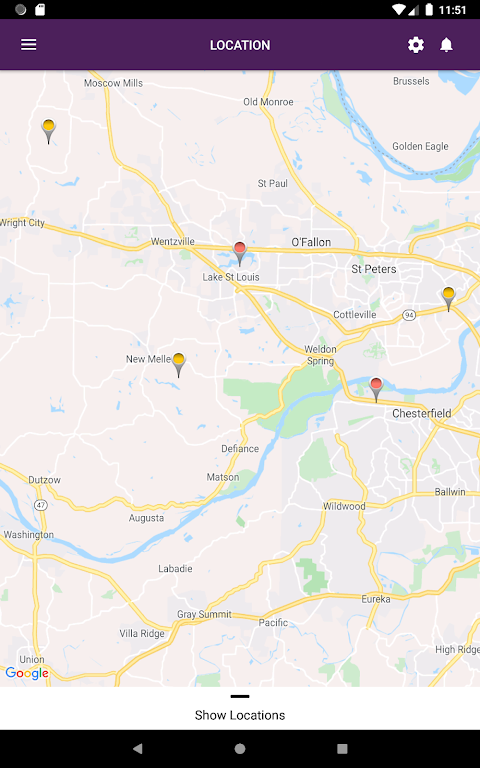This screenshot has height=768, width=480.
Task: Tap the LOCATION header title
Action: tap(240, 45)
